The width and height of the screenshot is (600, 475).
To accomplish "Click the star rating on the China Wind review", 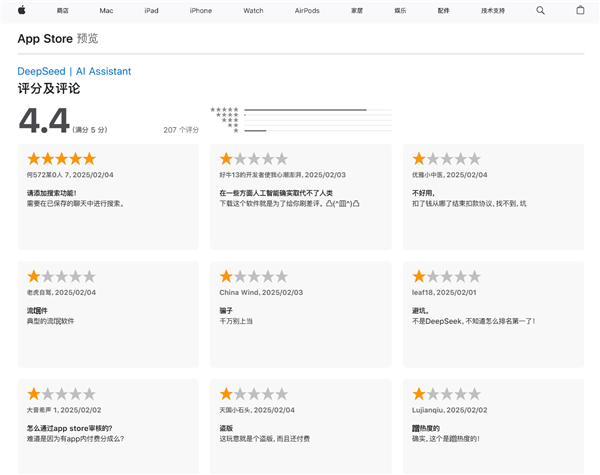I will [254, 276].
